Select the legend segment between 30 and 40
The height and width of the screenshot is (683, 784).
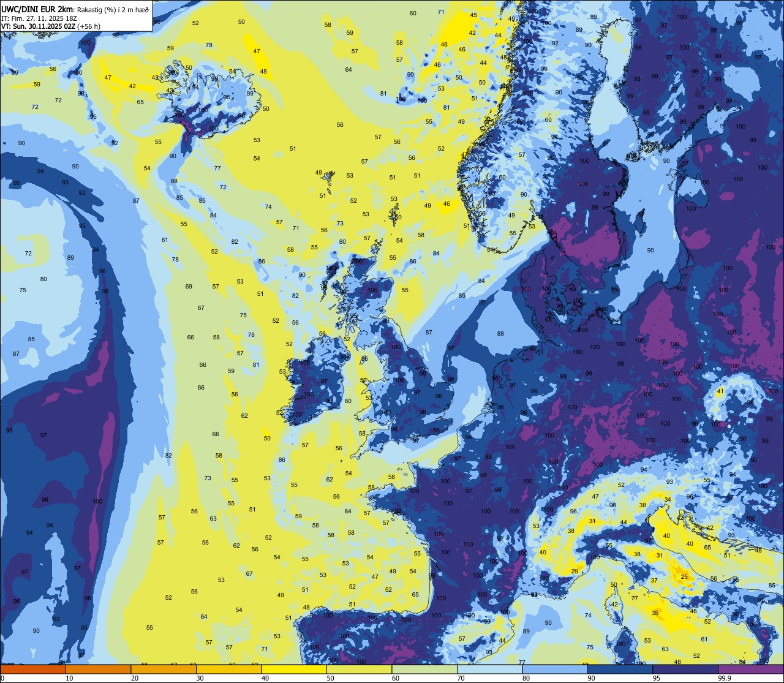[229, 669]
